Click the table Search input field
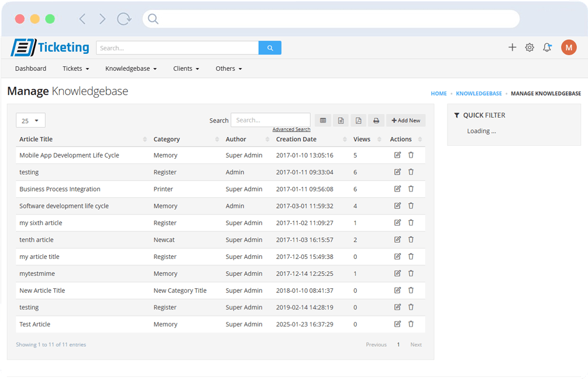588x379 pixels. [270, 120]
